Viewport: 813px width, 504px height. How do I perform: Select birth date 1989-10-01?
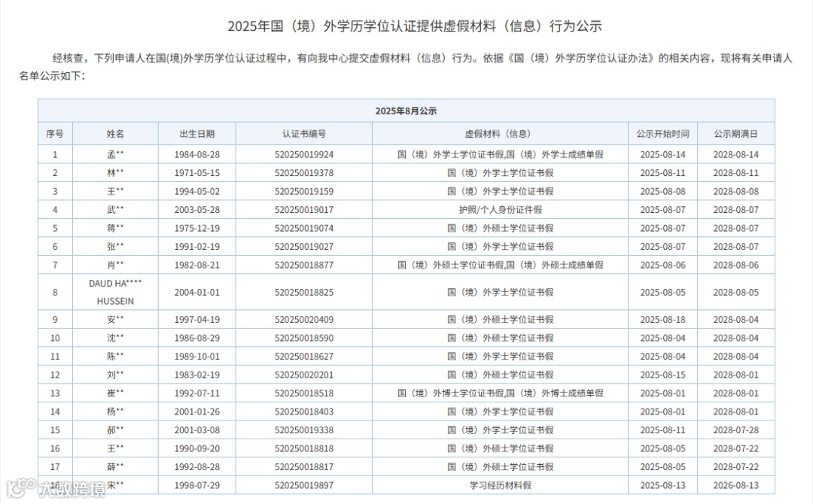(197, 357)
